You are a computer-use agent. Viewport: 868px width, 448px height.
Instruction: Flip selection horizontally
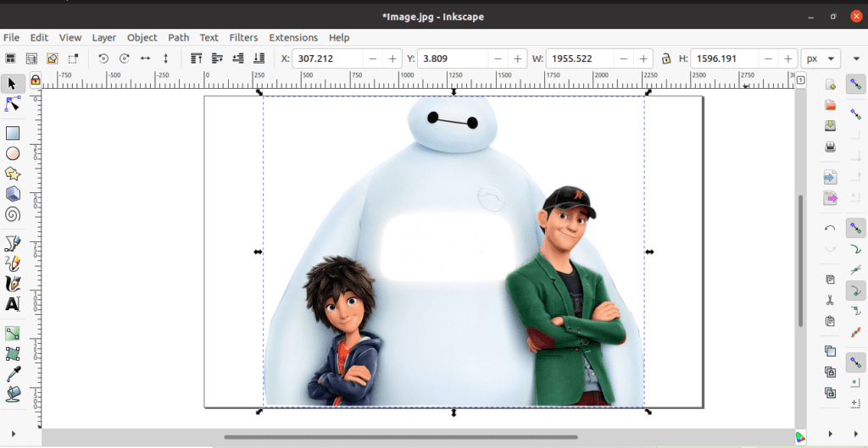click(145, 58)
